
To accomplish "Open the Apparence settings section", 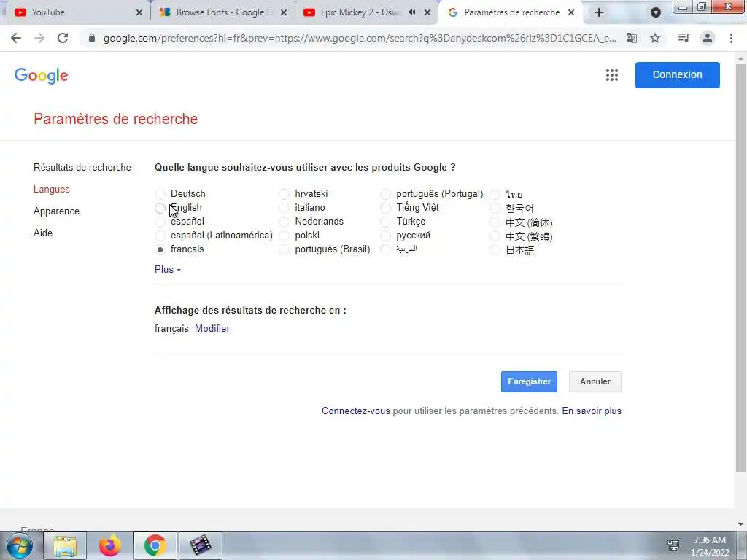I will 56,211.
